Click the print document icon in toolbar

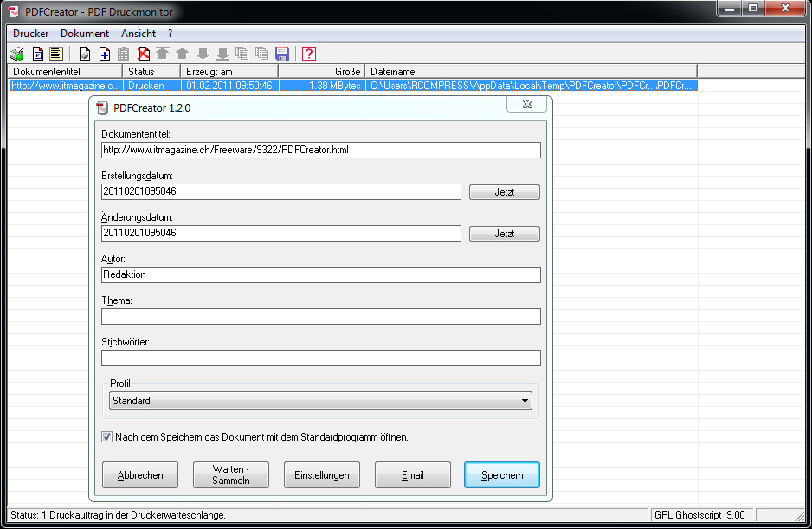coord(85,54)
